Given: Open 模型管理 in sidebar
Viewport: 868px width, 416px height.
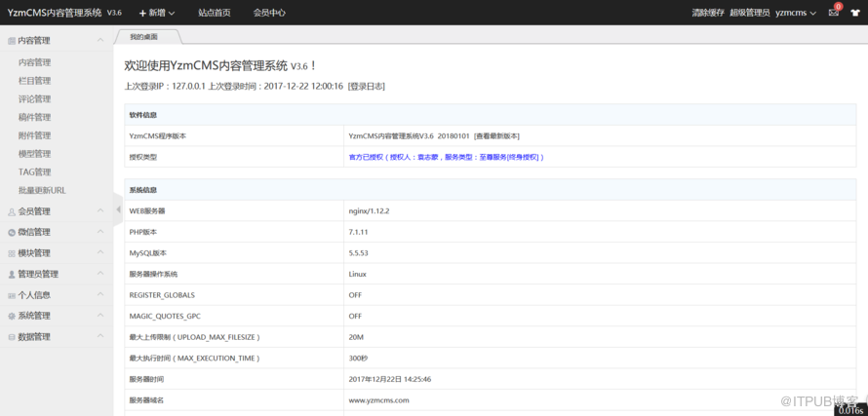Looking at the screenshot, I should coord(34,154).
